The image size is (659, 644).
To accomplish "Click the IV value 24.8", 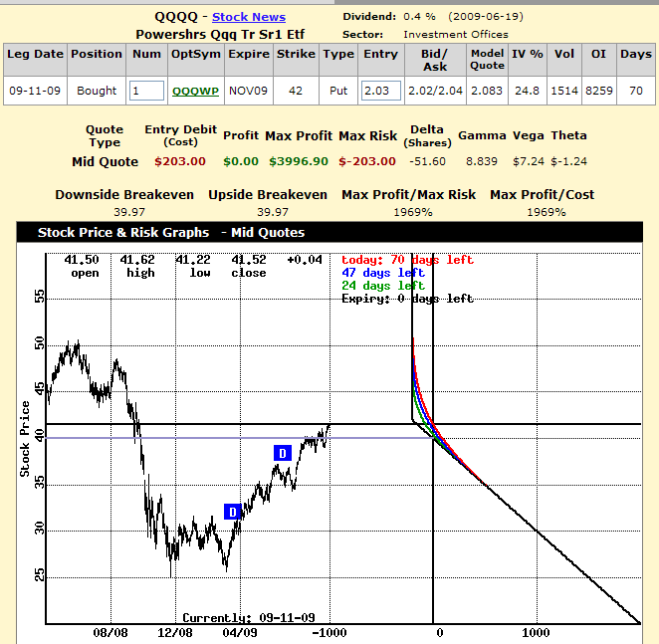I will coord(527,91).
